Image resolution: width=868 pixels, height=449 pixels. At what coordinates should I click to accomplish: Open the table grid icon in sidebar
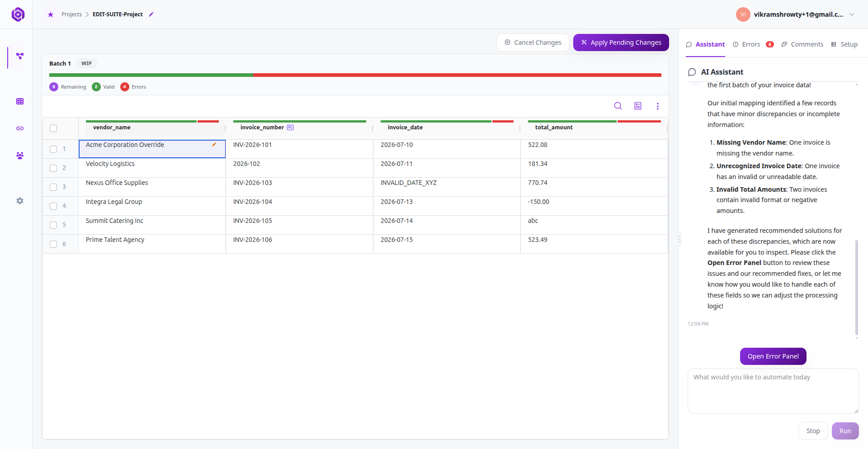(x=20, y=101)
